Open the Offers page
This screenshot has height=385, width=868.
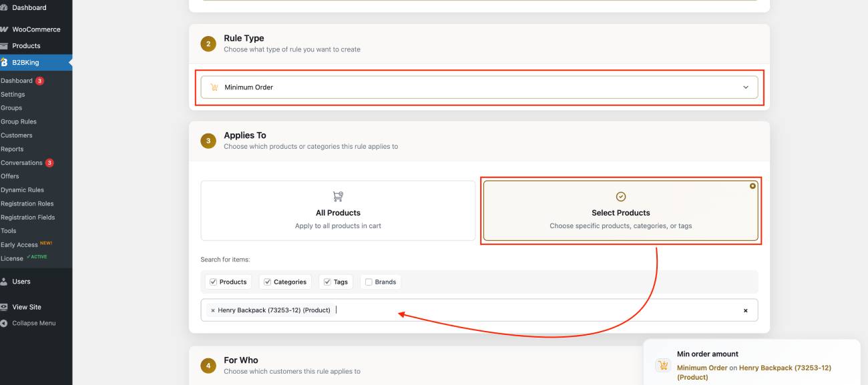coord(10,176)
